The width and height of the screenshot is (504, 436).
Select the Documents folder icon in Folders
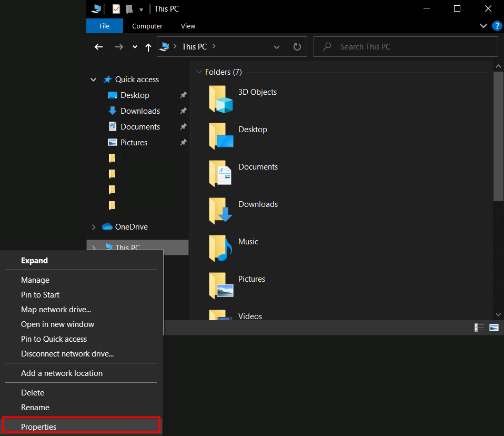220,174
